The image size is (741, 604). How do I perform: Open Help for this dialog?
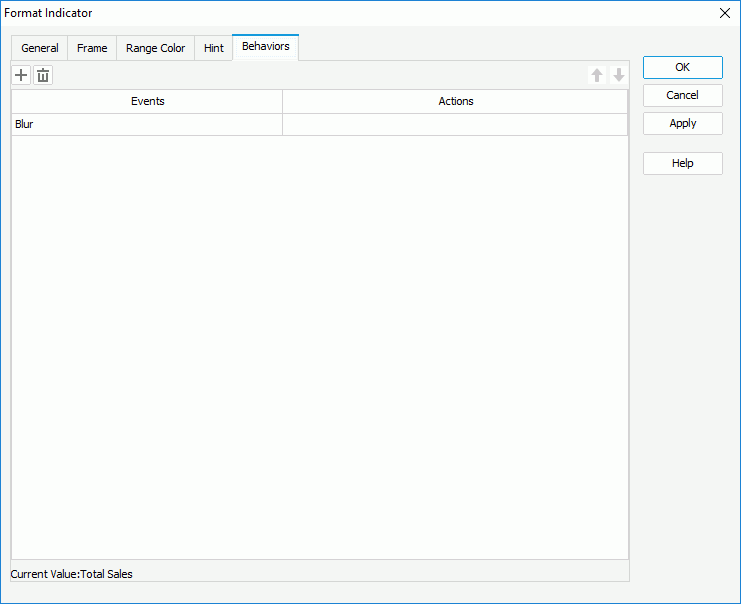(682, 163)
